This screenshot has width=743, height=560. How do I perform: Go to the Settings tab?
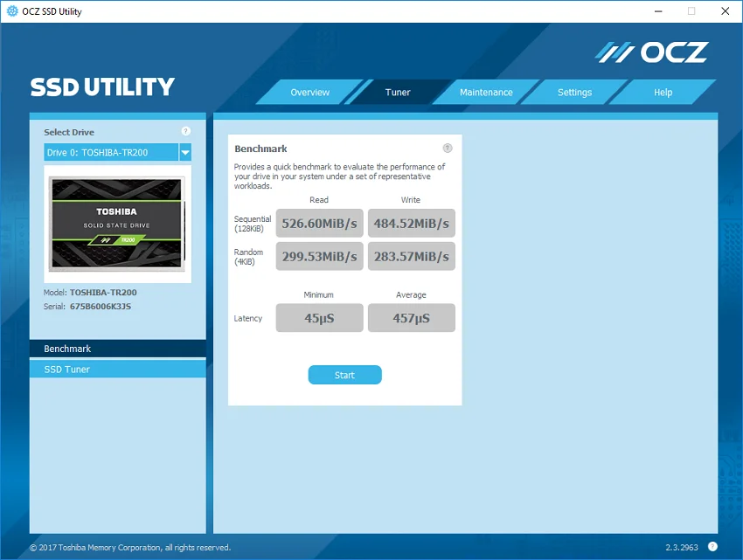coord(574,93)
